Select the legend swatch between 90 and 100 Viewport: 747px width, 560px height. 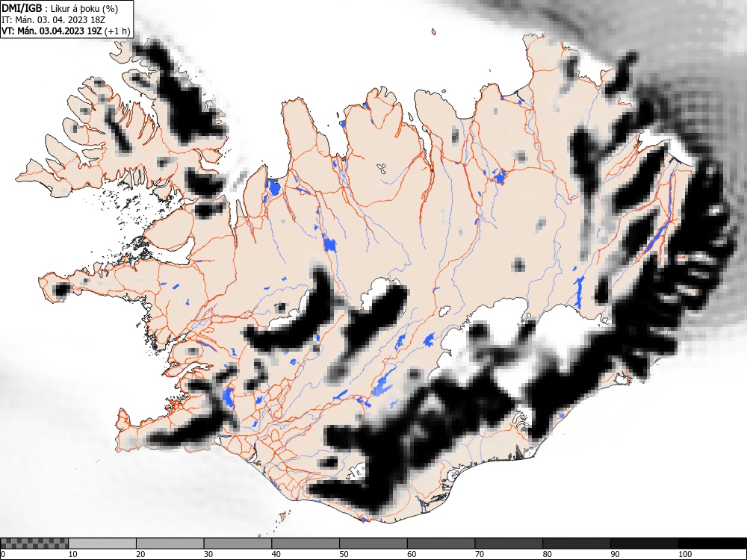(644, 544)
